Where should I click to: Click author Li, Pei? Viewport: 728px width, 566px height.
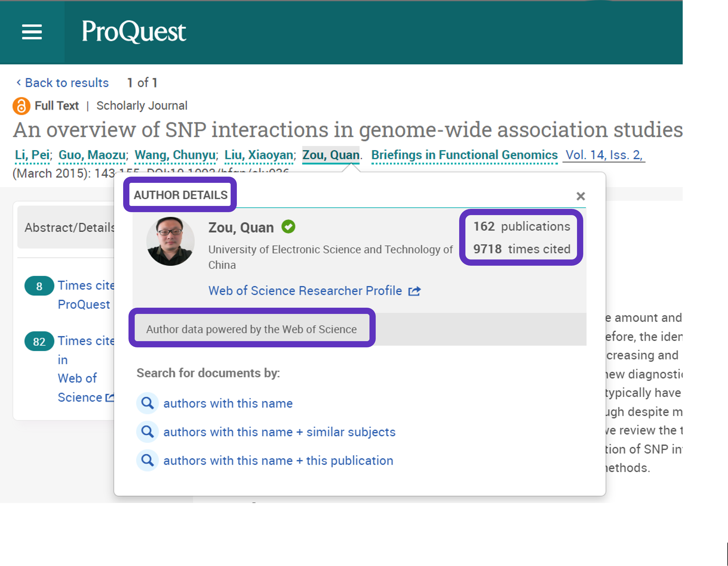click(32, 155)
